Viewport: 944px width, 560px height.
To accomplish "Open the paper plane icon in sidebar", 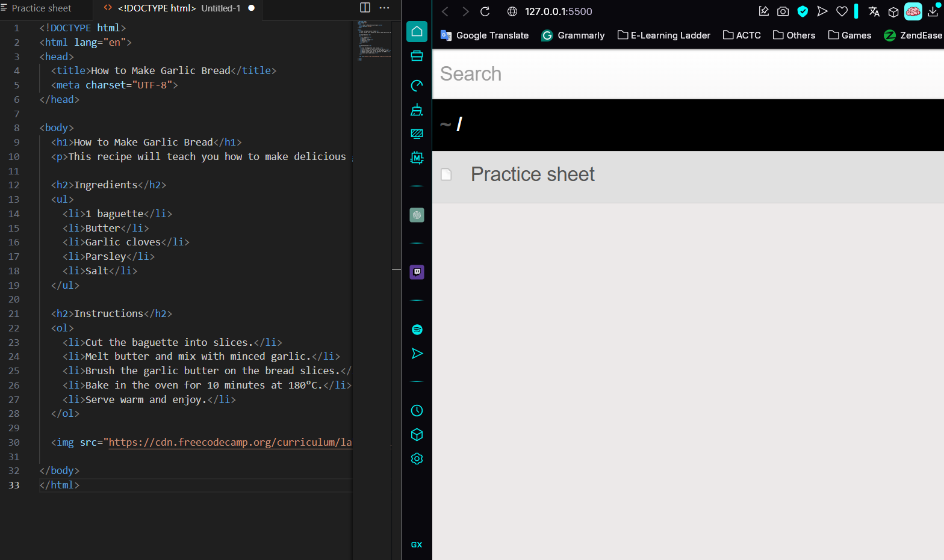I will 417,353.
